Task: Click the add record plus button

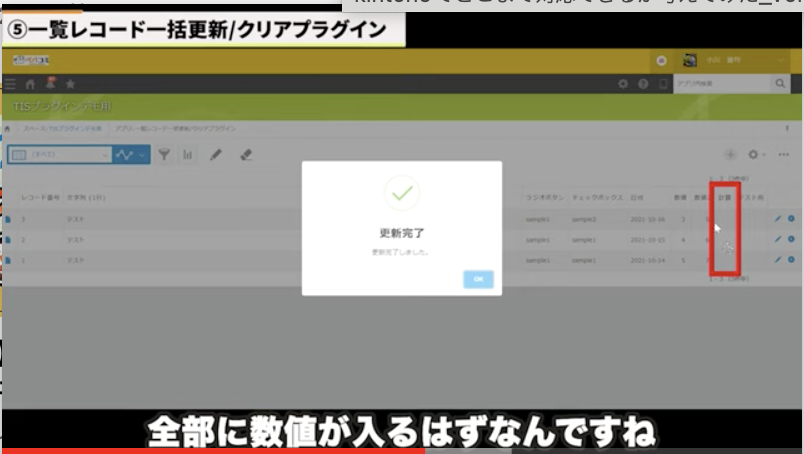Action: click(x=730, y=155)
